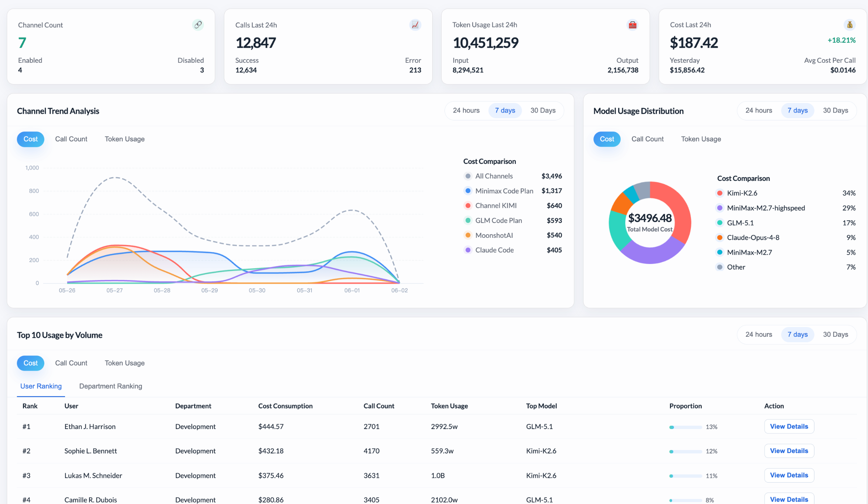Switch Top 10 Usage to Token Usage
The width and height of the screenshot is (868, 504).
tap(125, 363)
